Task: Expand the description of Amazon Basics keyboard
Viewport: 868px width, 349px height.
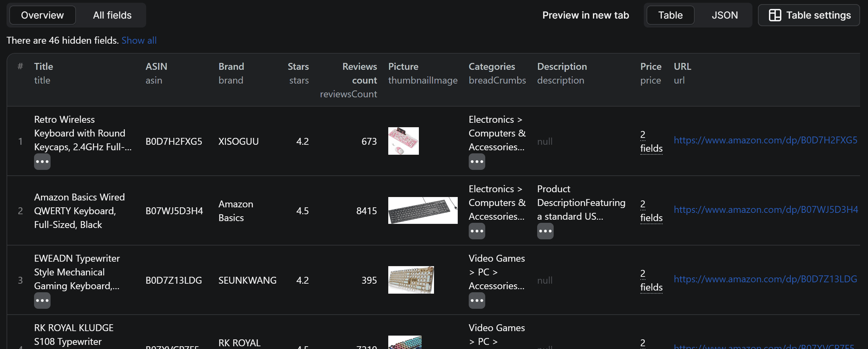Action: pyautogui.click(x=545, y=231)
